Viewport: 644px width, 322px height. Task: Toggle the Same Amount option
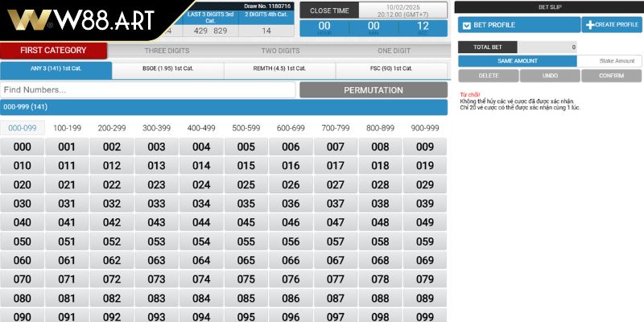point(517,61)
